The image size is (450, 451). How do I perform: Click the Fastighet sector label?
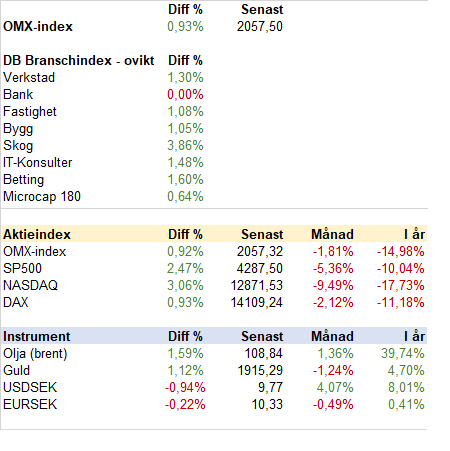[x=30, y=112]
